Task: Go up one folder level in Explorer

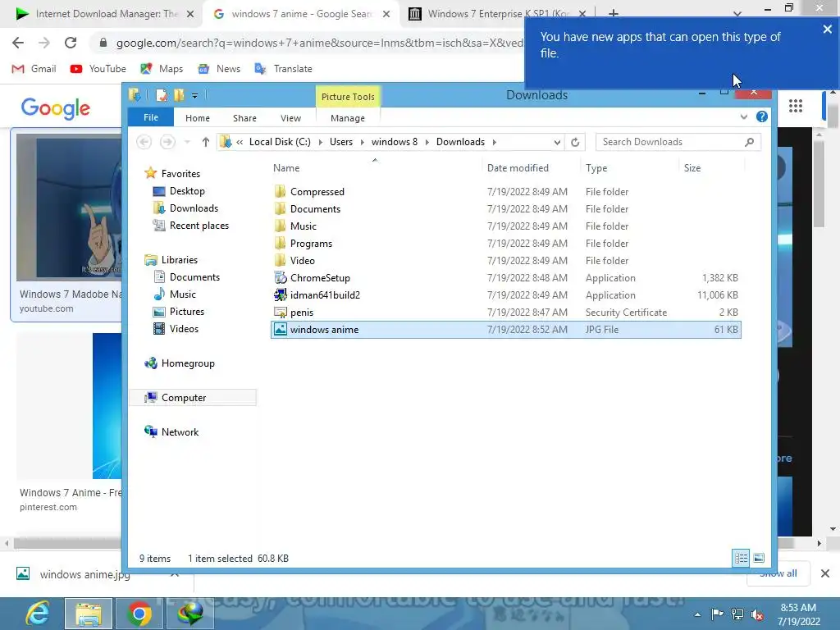Action: pos(206,142)
